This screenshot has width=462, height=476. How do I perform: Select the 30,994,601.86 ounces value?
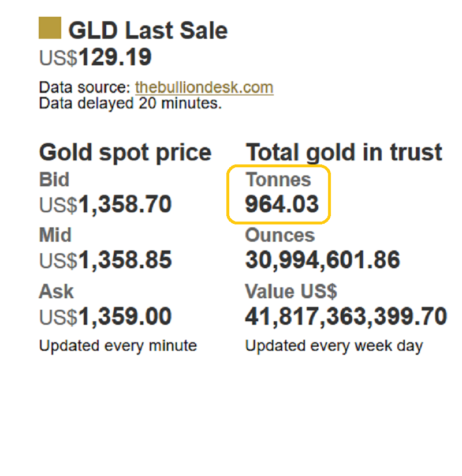tap(322, 260)
